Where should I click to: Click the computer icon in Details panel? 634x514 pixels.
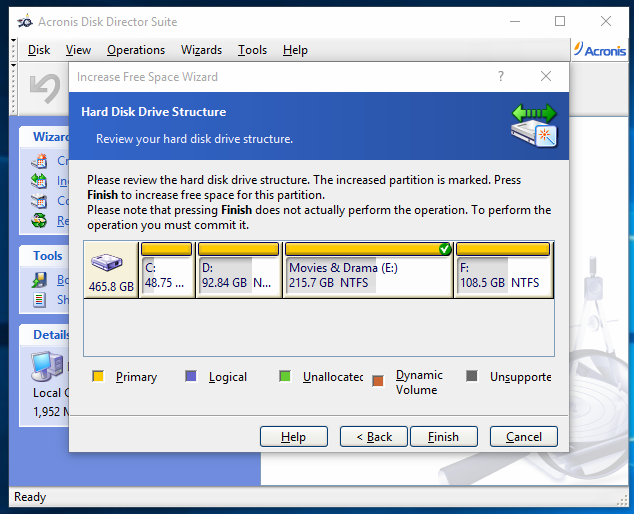click(x=47, y=366)
